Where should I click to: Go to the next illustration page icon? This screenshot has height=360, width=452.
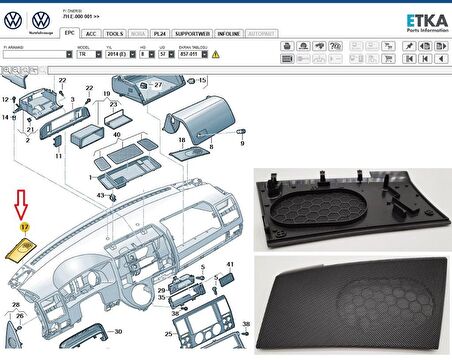(x=441, y=46)
